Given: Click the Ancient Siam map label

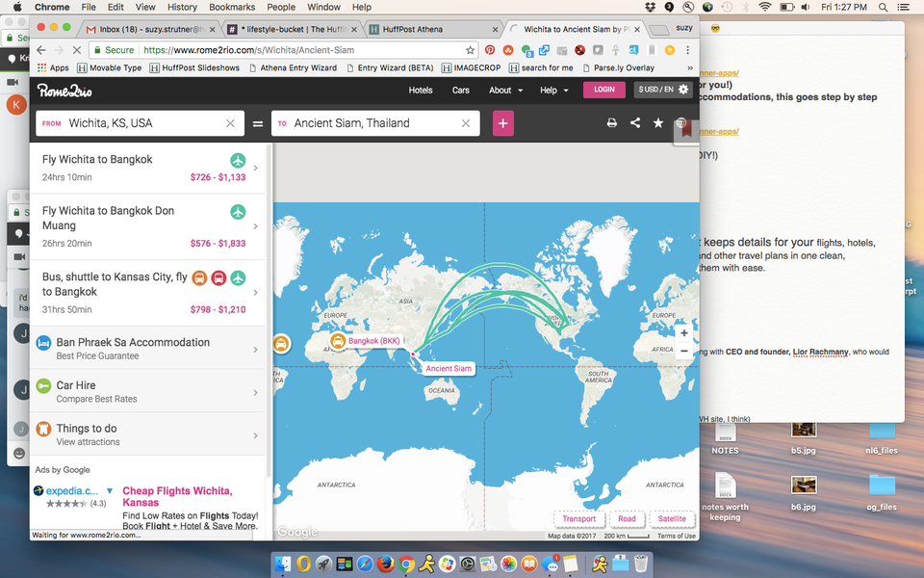Looking at the screenshot, I should pyautogui.click(x=449, y=368).
